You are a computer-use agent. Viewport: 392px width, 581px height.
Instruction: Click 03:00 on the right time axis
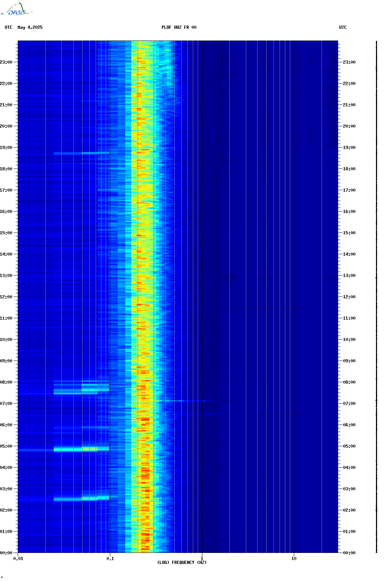tap(349, 489)
